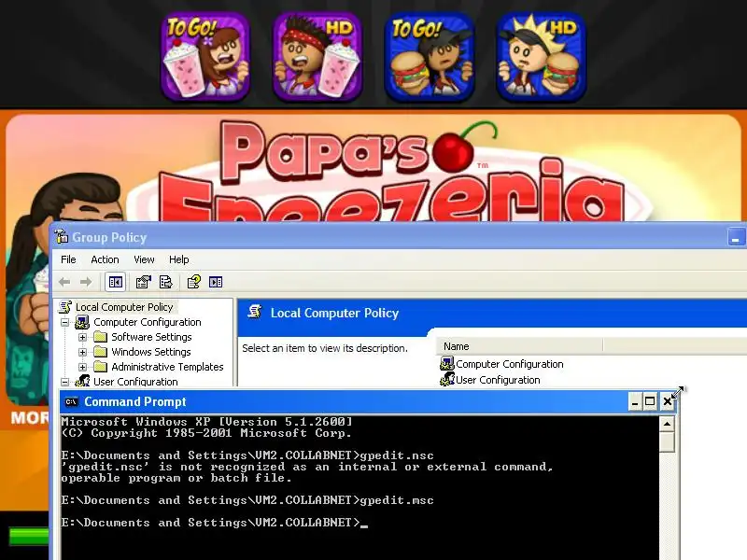Collapse the Computer Configuration tree node

coord(64,322)
